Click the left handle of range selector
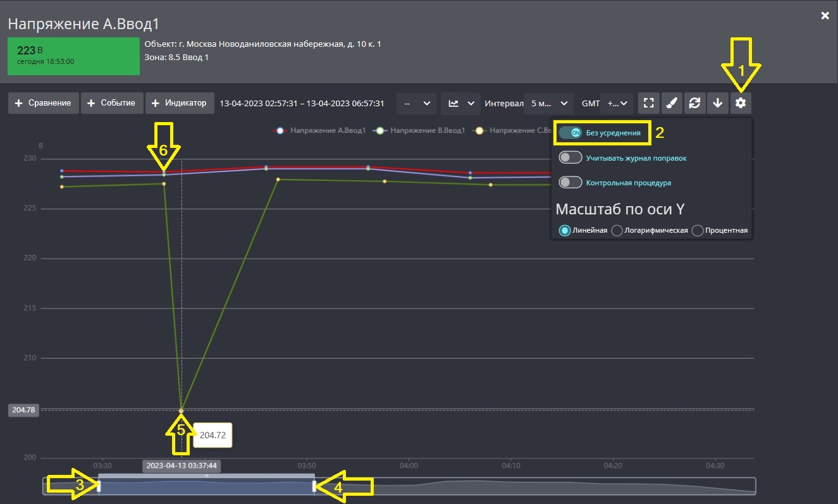The image size is (838, 504). click(x=99, y=486)
